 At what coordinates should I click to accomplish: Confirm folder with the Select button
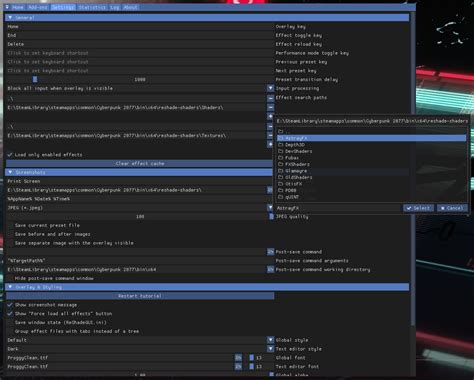[x=418, y=208]
